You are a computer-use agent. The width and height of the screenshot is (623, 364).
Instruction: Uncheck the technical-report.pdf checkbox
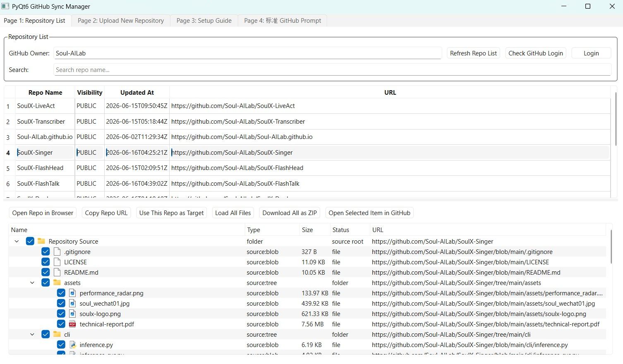pos(61,324)
